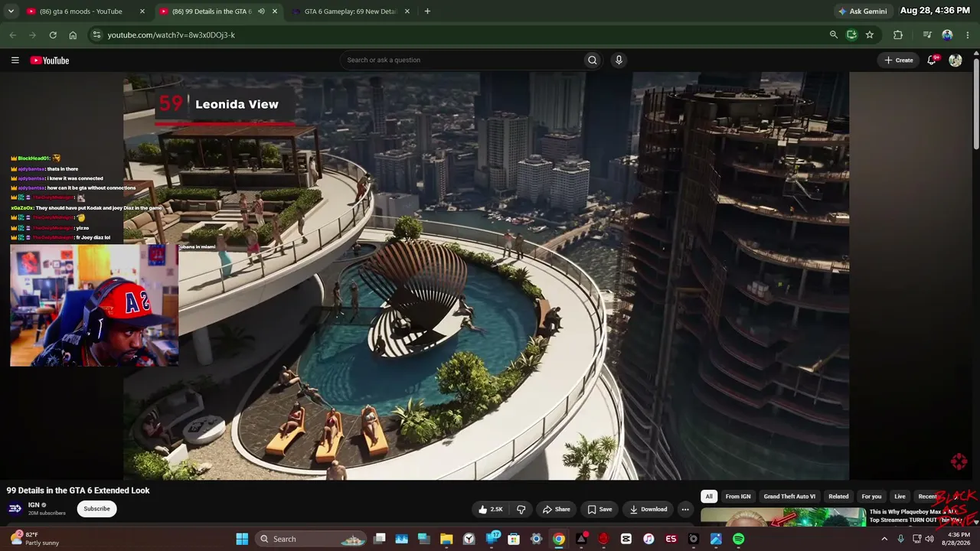
Task: Select the 'Related' filter chip
Action: pos(838,497)
